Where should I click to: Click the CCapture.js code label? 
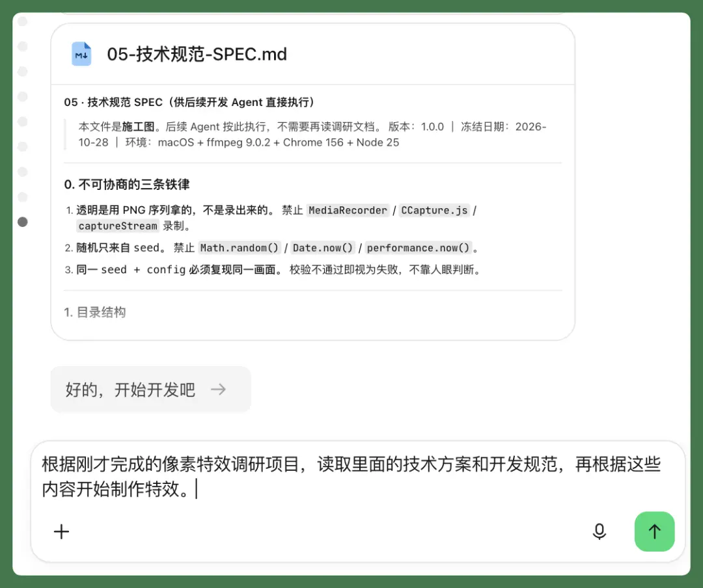pyautogui.click(x=434, y=210)
